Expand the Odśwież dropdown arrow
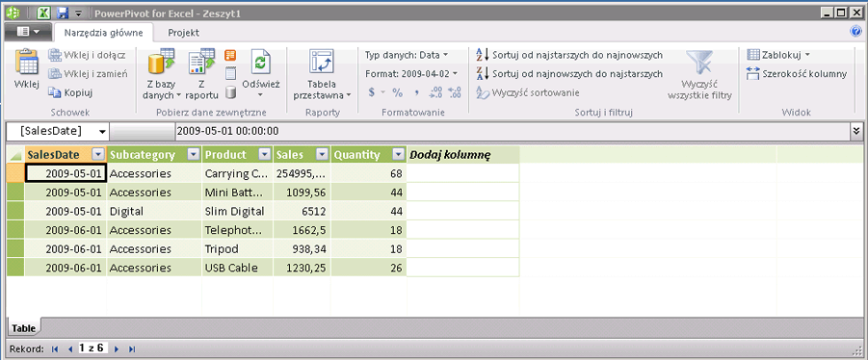 coord(261,95)
